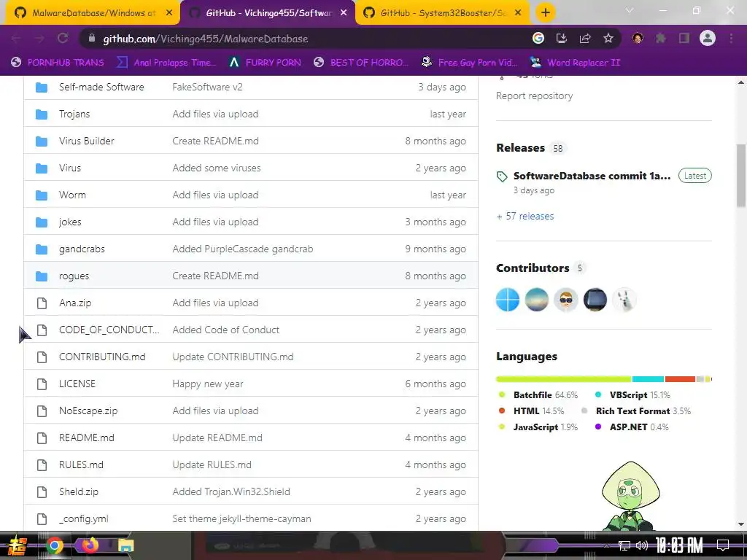The width and height of the screenshot is (747, 560).
Task: Bookmark this page with the star icon
Action: [x=608, y=39]
